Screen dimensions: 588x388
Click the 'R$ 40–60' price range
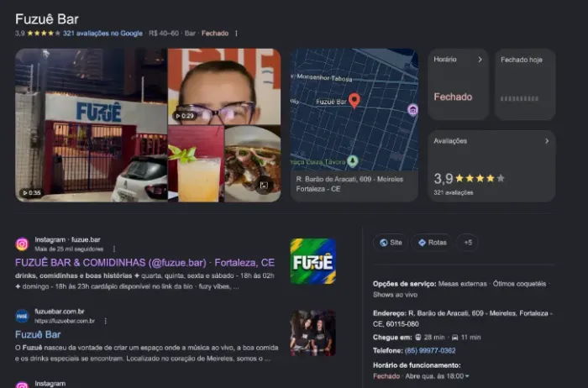(x=164, y=34)
